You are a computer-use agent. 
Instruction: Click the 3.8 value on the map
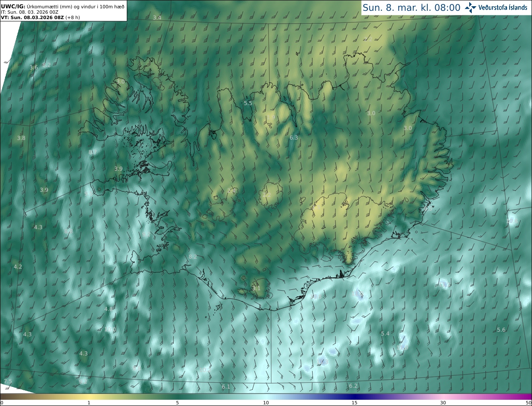tap(21, 138)
